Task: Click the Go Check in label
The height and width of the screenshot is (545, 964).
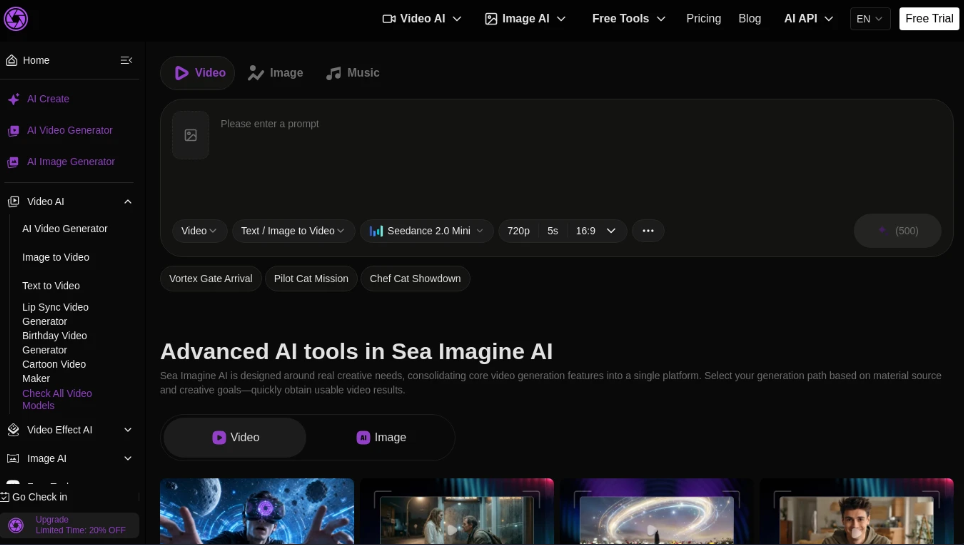Action: [40, 497]
